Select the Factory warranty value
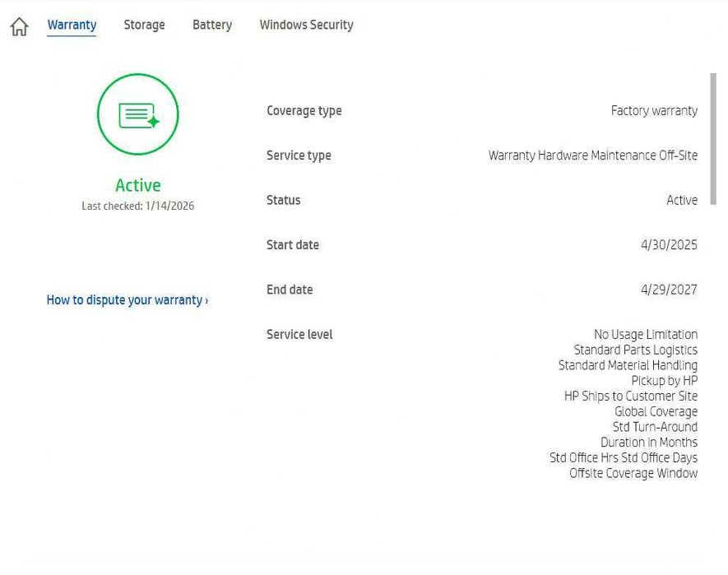728x575 pixels. point(654,110)
